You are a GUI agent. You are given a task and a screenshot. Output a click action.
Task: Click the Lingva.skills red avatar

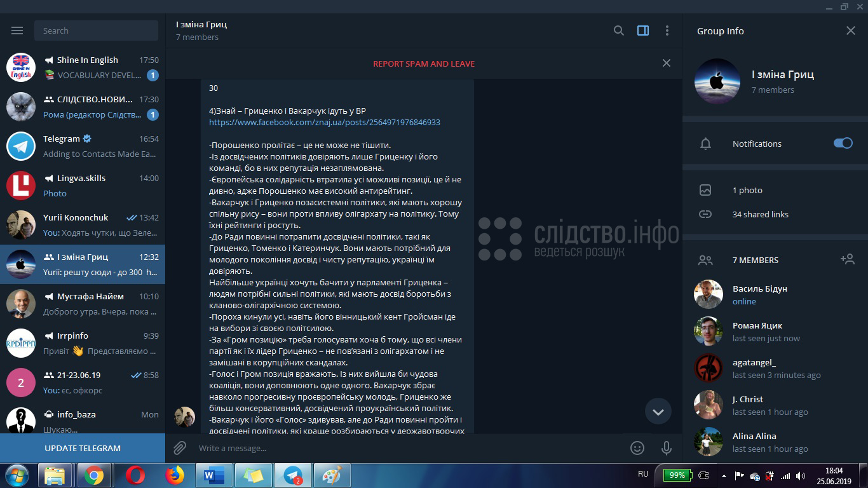(x=21, y=186)
